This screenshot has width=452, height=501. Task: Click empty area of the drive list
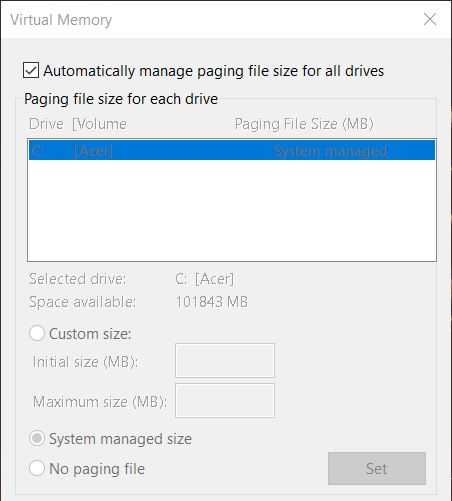(232, 210)
